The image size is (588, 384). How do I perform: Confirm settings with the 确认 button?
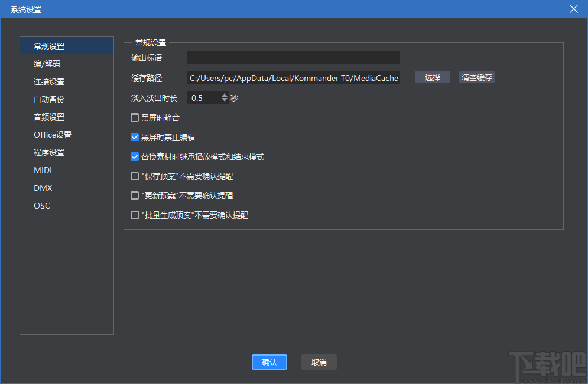[269, 362]
